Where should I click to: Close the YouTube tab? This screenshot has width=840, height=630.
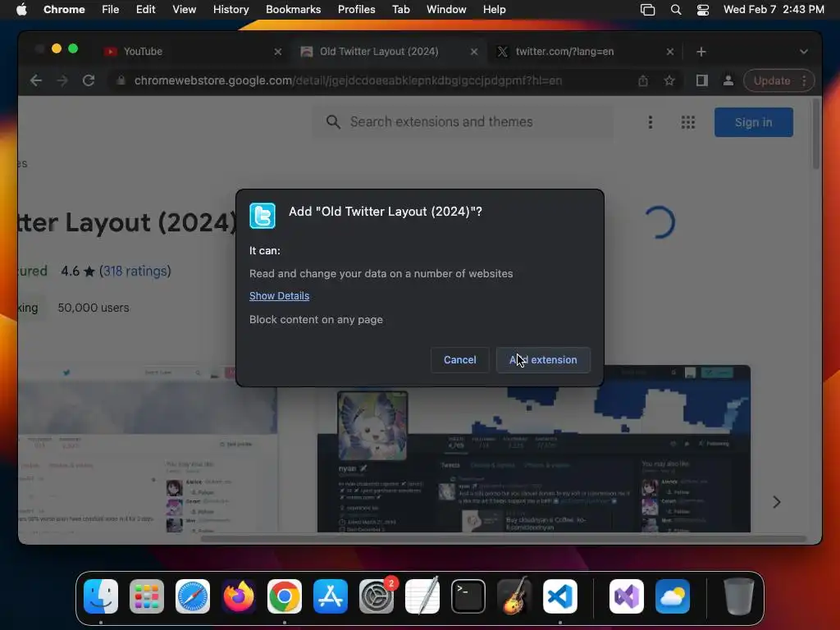[x=278, y=52]
